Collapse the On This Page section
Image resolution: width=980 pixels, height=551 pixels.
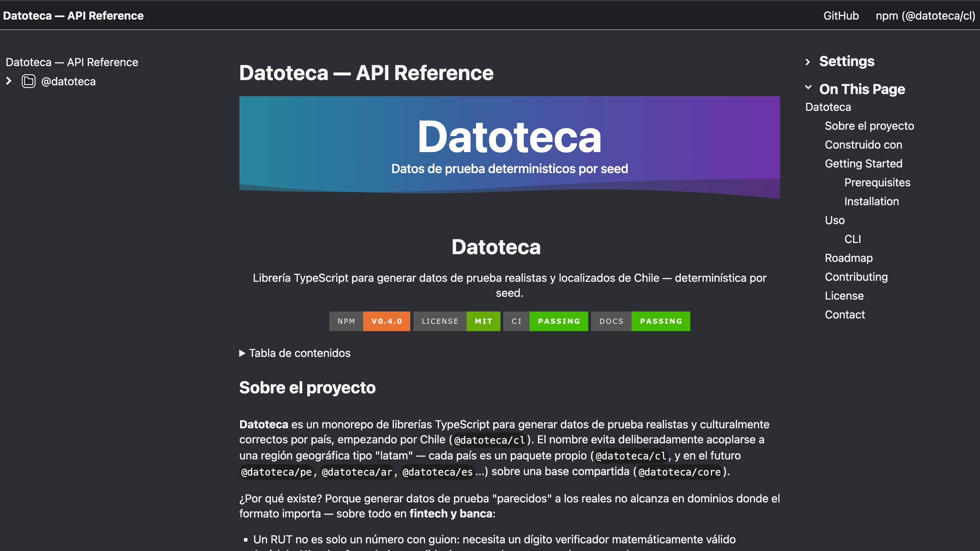coord(808,88)
